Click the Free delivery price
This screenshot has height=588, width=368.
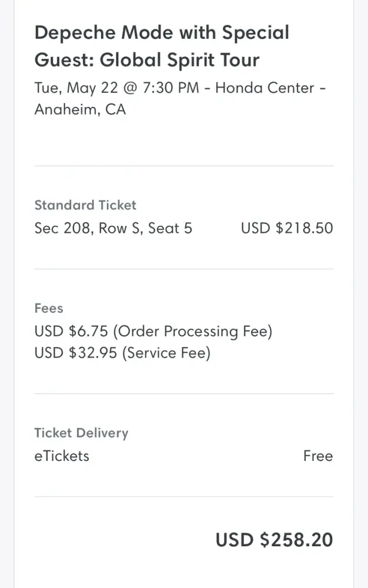[318, 456]
